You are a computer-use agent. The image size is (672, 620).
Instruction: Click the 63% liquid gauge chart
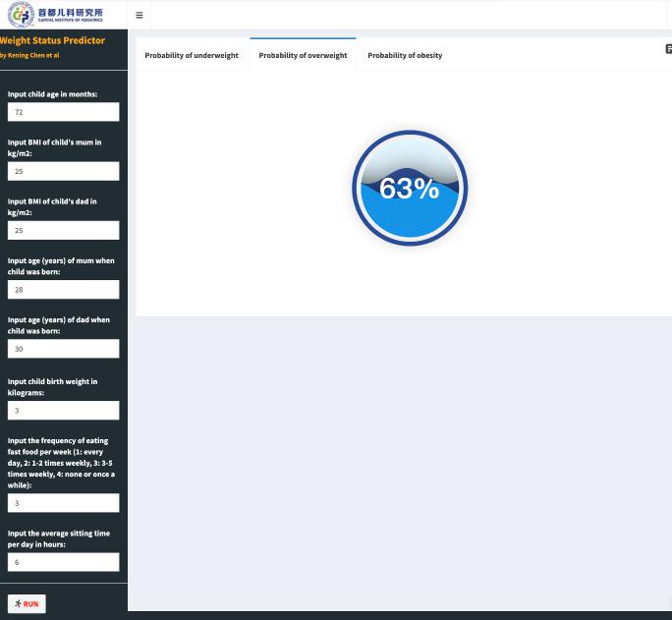click(x=410, y=188)
